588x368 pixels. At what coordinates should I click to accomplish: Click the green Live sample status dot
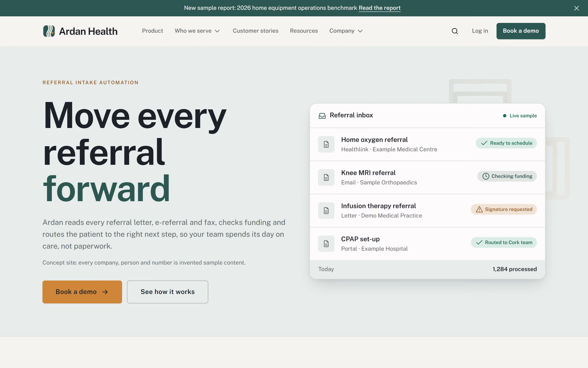click(504, 116)
